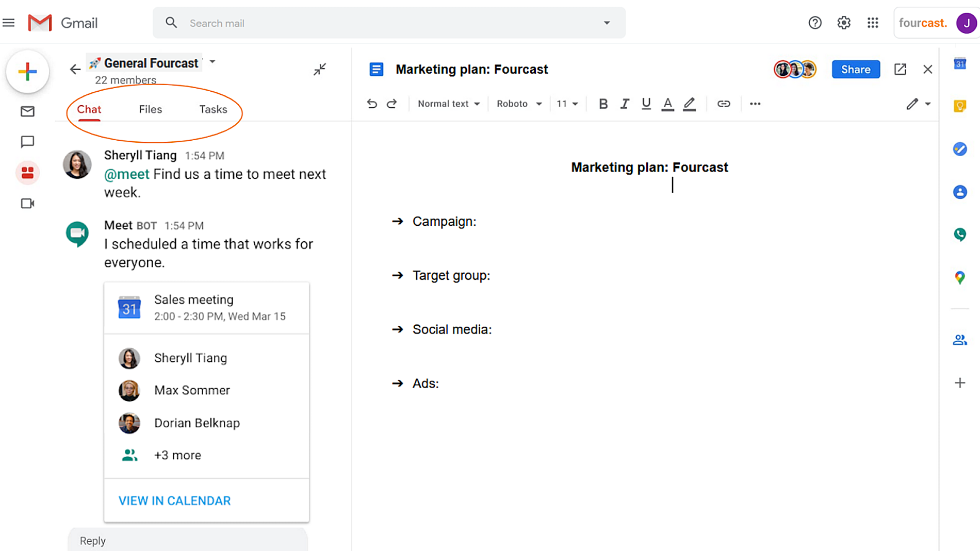
Task: Switch to the Files tab
Action: (151, 109)
